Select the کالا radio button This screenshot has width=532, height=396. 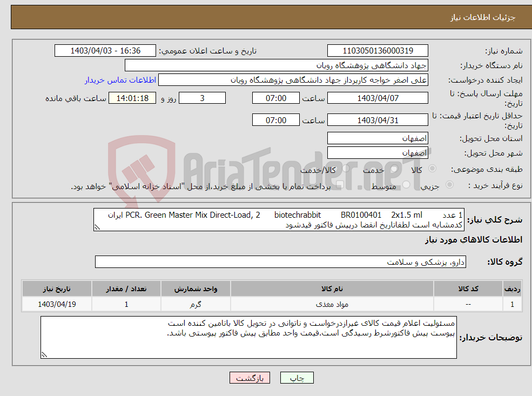432,169
